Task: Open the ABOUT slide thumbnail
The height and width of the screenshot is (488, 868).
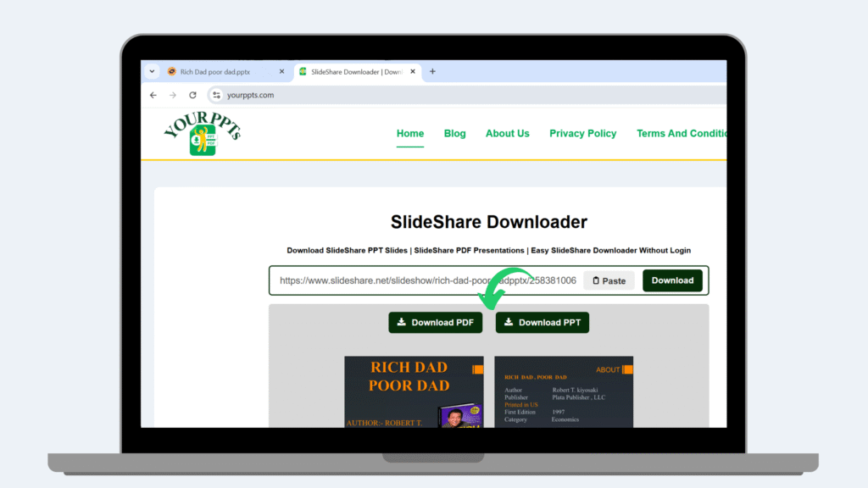Action: 564,391
